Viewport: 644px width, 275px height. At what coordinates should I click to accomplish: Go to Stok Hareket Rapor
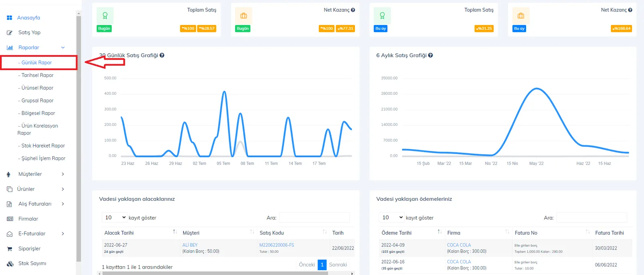pos(43,146)
